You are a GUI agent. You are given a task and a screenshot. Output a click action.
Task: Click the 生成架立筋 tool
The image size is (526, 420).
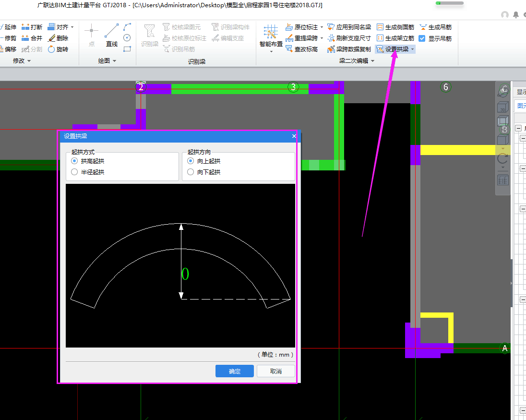395,38
